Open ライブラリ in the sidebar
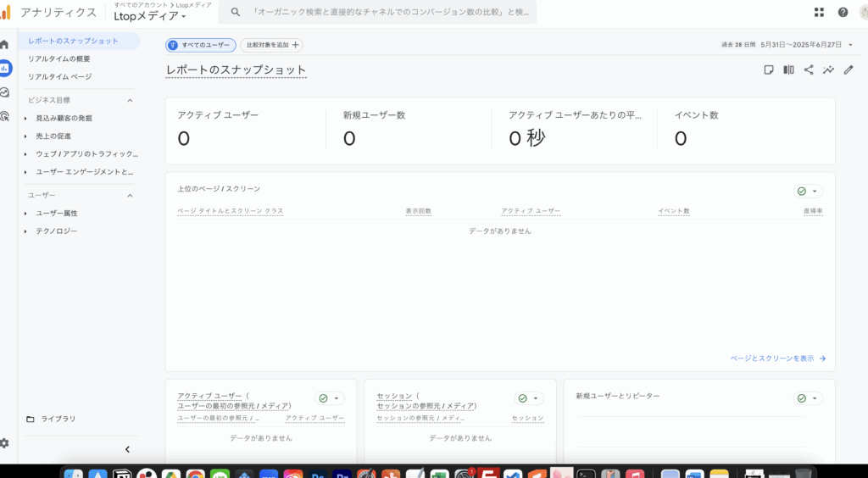The image size is (868, 478). point(58,419)
